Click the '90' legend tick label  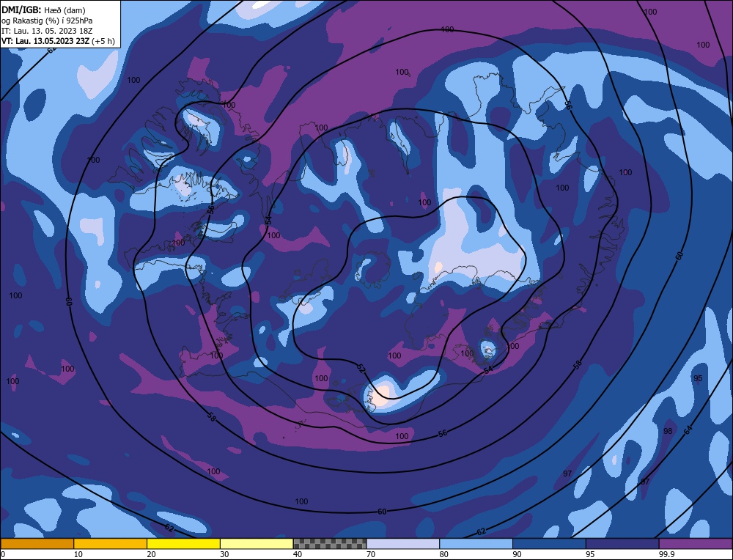[517, 554]
